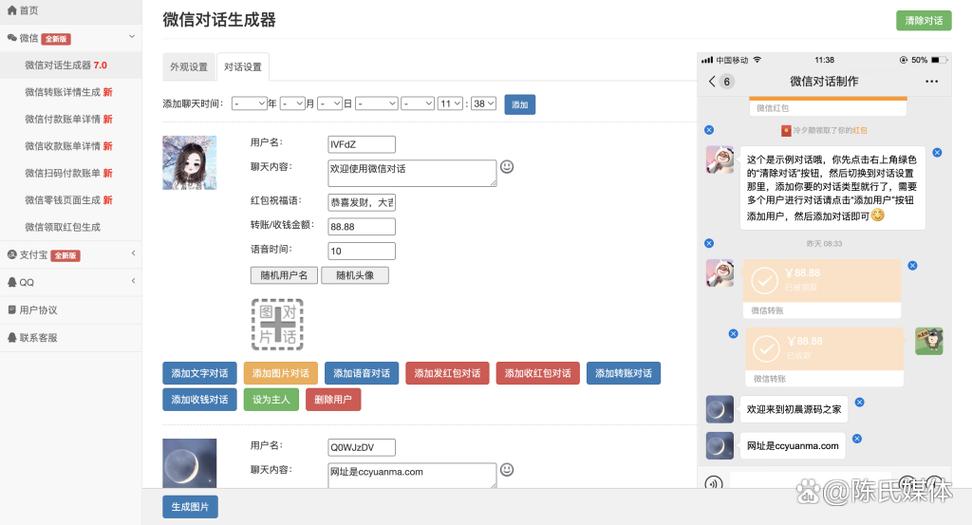Switch to the 外观设置 tab
Viewport: 972px width, 525px height.
click(x=189, y=67)
